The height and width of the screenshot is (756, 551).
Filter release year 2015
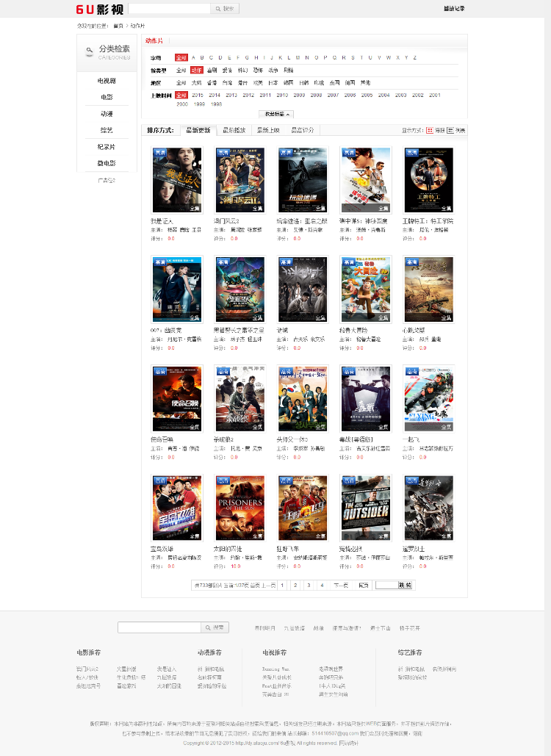[x=198, y=95]
